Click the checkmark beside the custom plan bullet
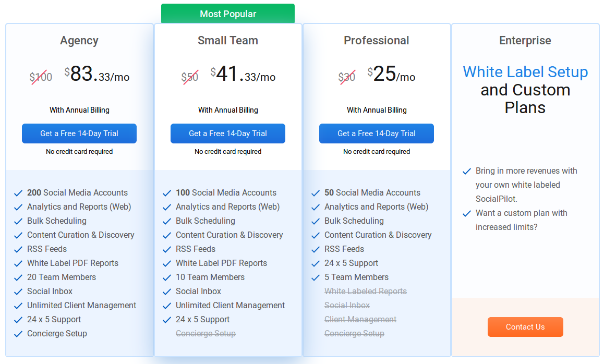Viewport: 604px width, 364px height. pyautogui.click(x=467, y=213)
